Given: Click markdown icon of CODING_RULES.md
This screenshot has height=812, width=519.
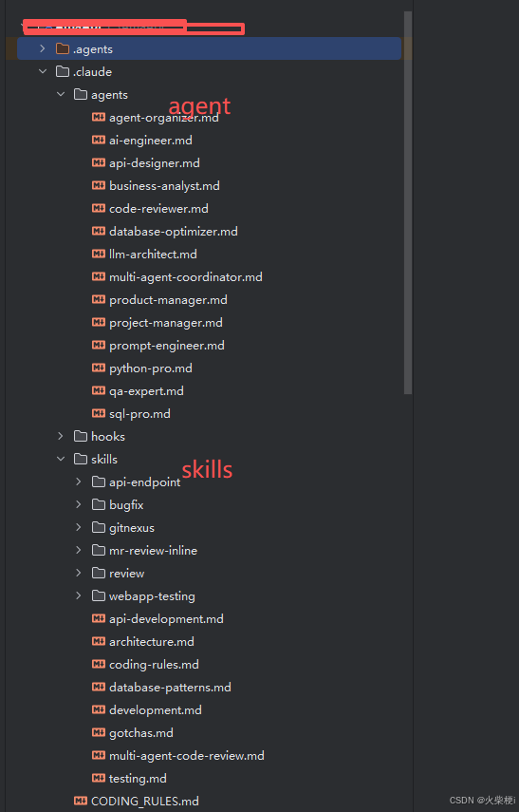Looking at the screenshot, I should pyautogui.click(x=81, y=801).
